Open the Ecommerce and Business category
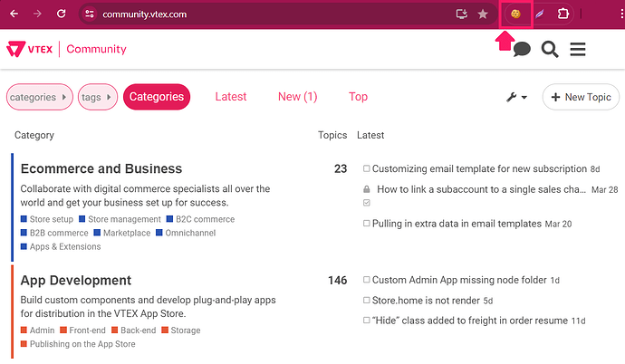This screenshot has height=364, width=625. (x=101, y=168)
